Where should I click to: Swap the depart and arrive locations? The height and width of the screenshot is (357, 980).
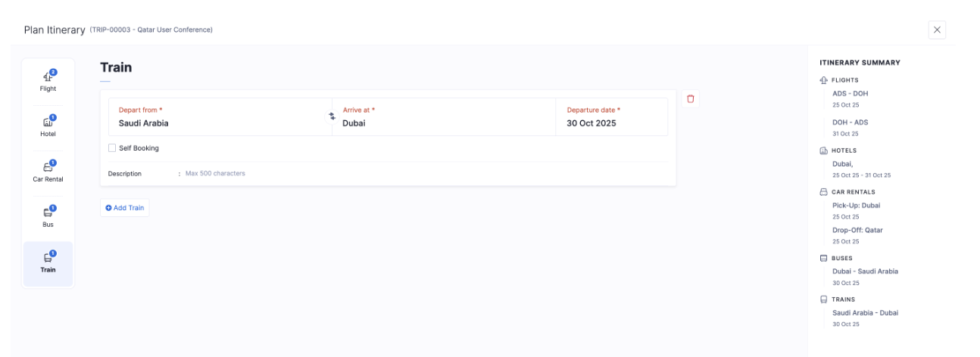[x=332, y=116]
